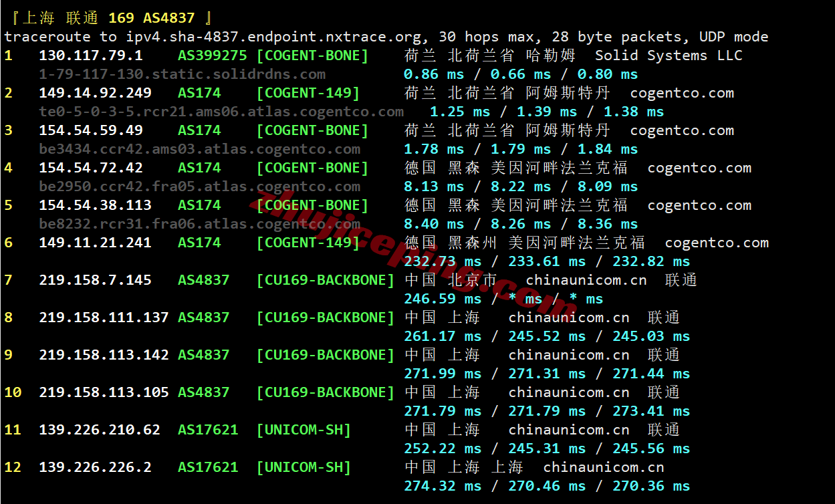
Task: Click '中国 北京市' location on hop 7
Action: click(451, 280)
